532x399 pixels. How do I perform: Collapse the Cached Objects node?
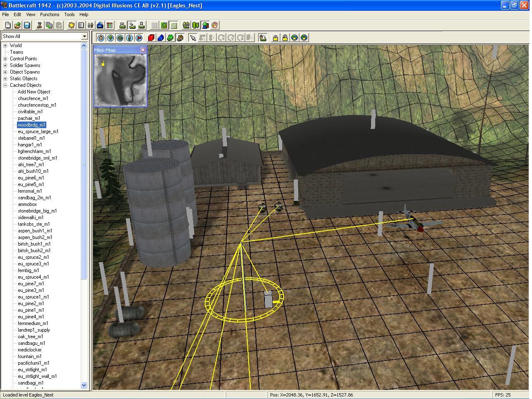coord(5,85)
